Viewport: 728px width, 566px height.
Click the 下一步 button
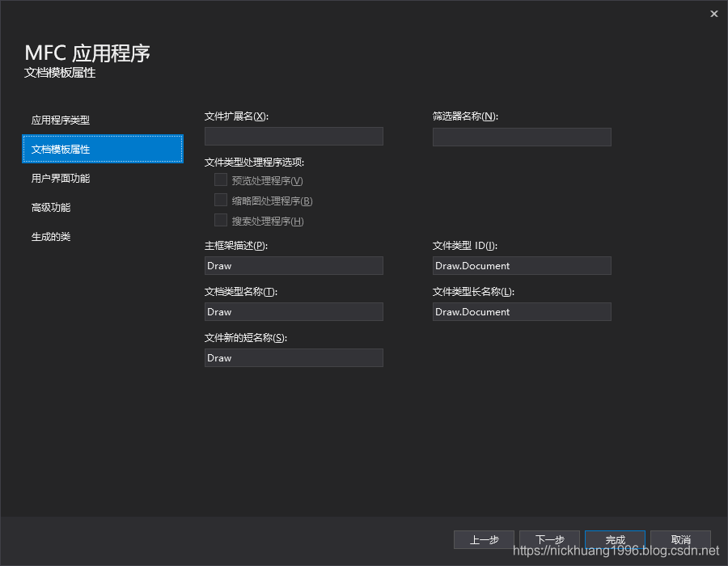[549, 539]
